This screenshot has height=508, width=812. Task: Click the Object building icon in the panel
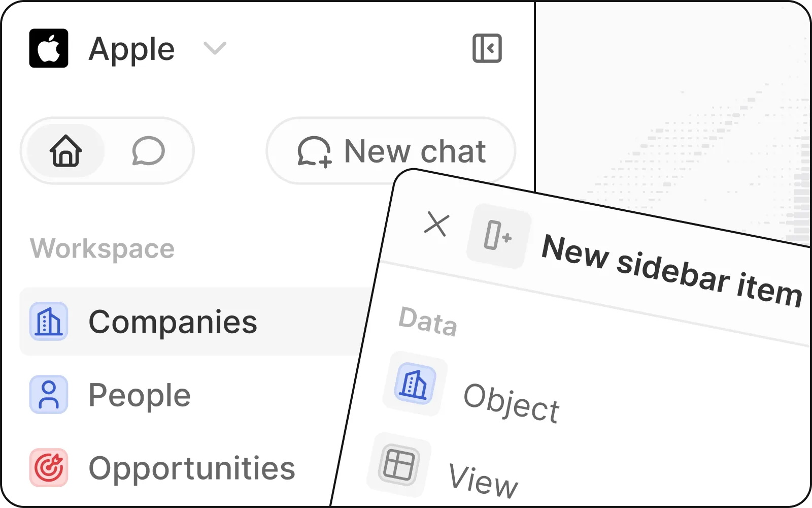click(415, 384)
